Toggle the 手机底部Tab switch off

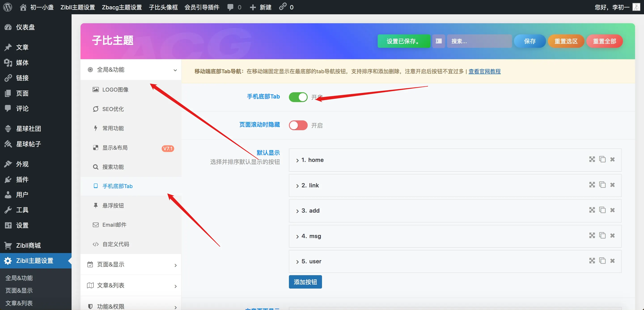tap(298, 97)
